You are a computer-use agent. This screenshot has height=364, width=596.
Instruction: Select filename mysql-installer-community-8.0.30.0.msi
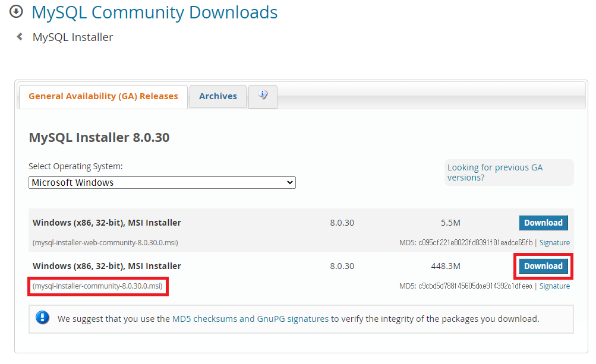pyautogui.click(x=97, y=286)
